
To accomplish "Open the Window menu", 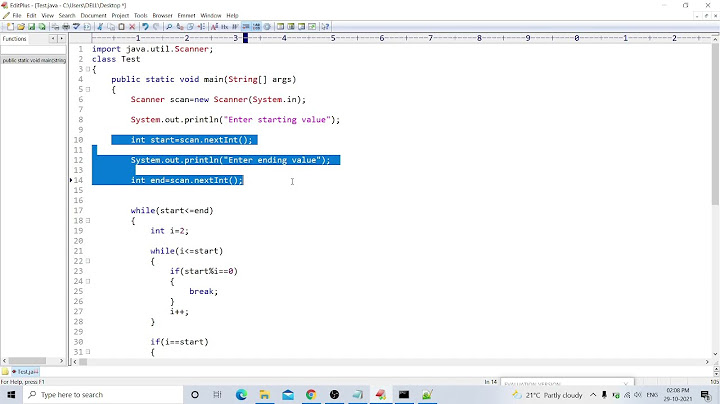I will point(211,15).
